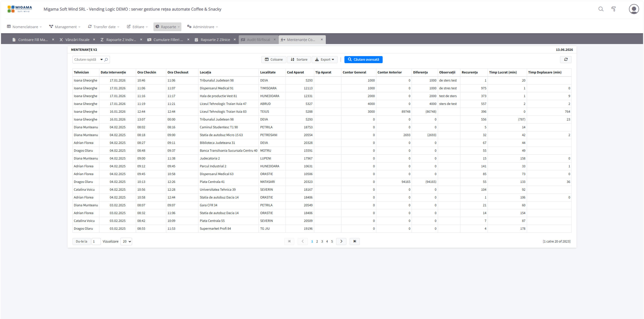Open quick search options caret
The height and width of the screenshot is (319, 644).
tap(102, 60)
